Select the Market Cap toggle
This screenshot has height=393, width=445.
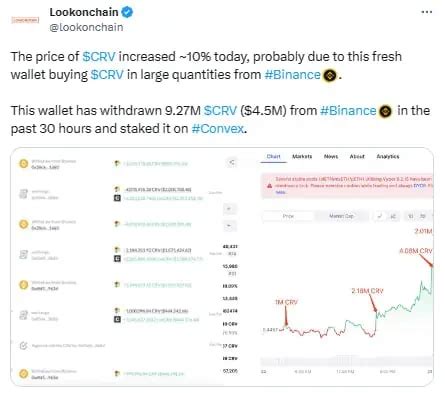tap(341, 216)
